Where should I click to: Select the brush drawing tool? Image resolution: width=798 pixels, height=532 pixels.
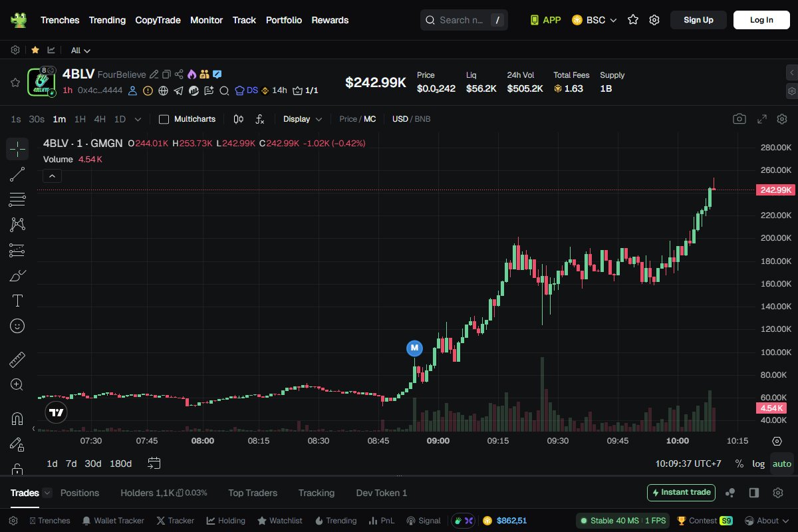[17, 275]
